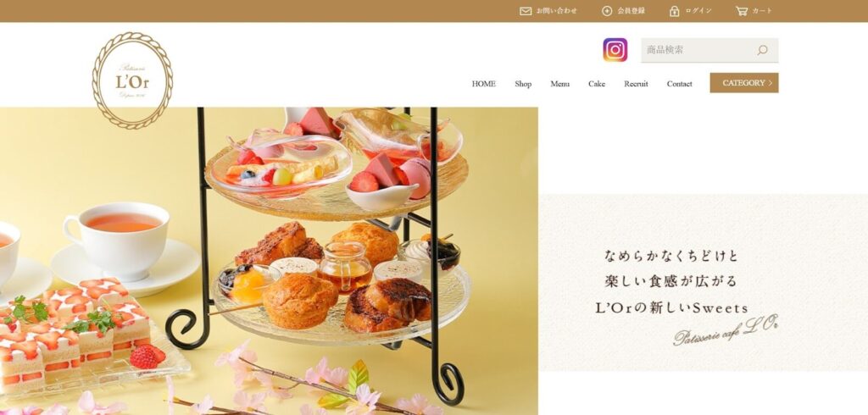Open the Contact page link
Viewport: 868px width, 415px height.
(679, 84)
